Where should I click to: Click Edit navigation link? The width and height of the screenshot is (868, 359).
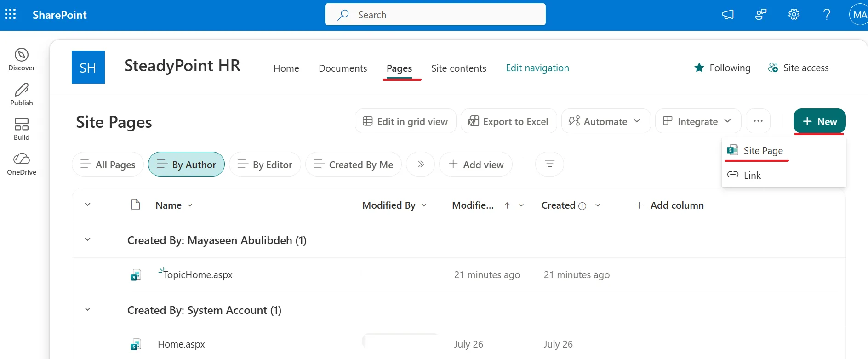click(x=537, y=68)
